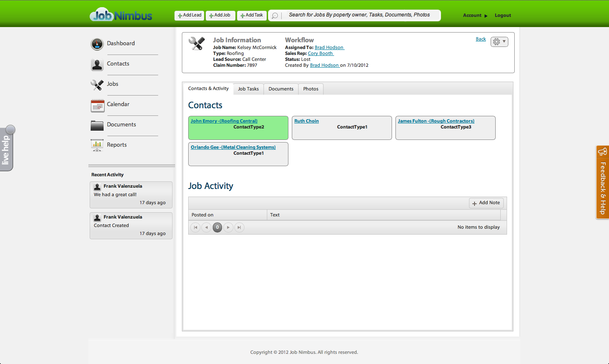609x364 pixels.
Task: Go to next page in Job Activity
Action: pyautogui.click(x=228, y=227)
